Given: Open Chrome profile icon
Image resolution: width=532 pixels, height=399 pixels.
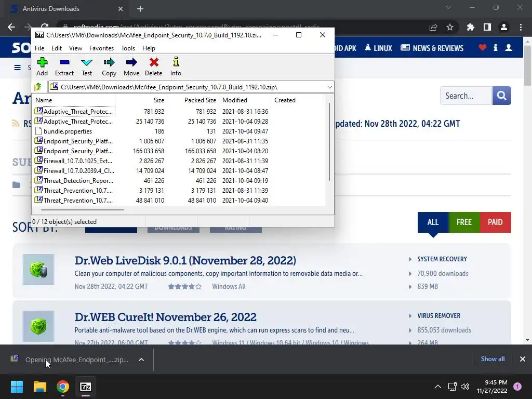Looking at the screenshot, I should pos(504,27).
